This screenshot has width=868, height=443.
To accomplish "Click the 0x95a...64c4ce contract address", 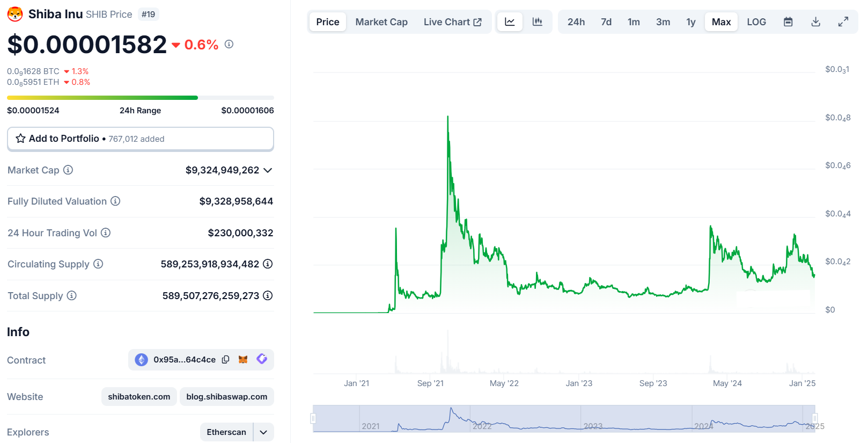I will point(185,360).
